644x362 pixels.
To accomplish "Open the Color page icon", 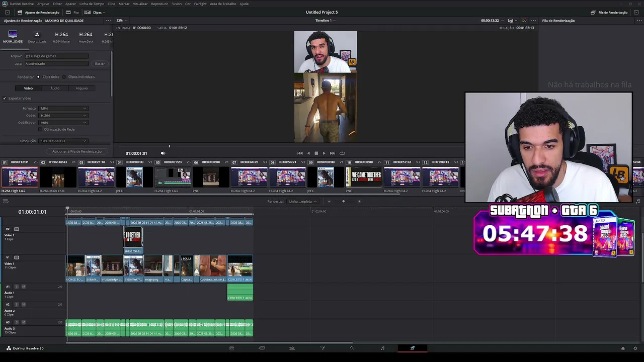I will tap(352, 348).
